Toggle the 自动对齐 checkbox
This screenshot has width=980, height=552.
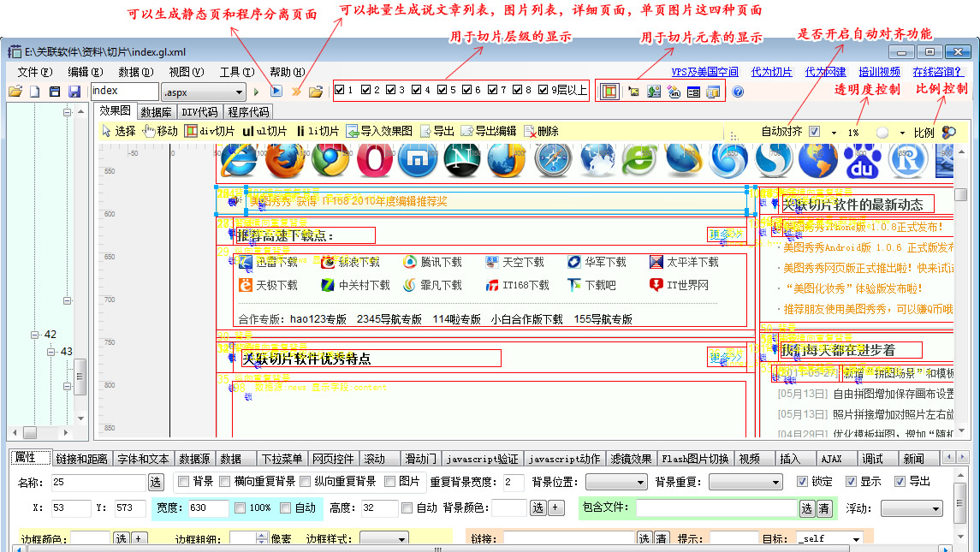(814, 131)
